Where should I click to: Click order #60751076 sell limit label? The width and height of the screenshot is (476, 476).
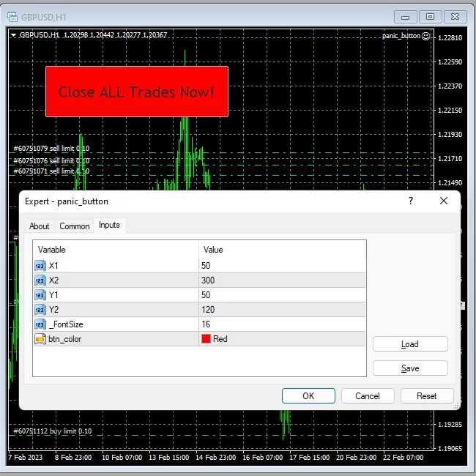[51, 160]
